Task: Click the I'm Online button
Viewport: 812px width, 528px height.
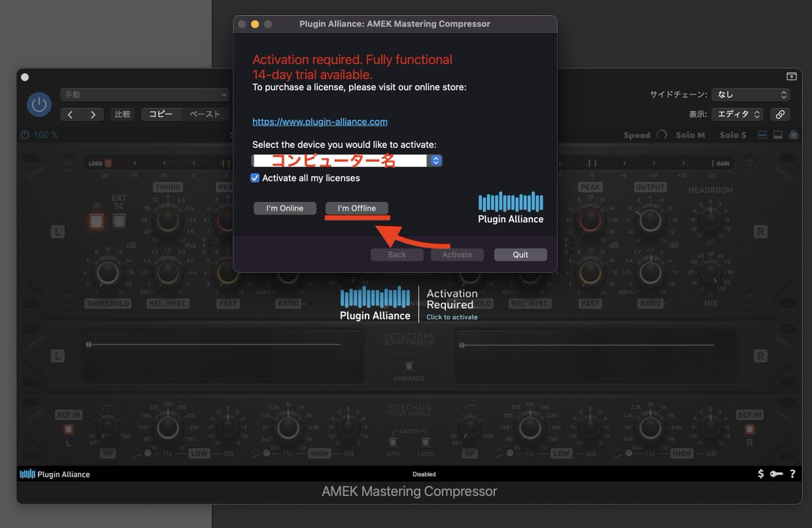Action: tap(285, 208)
